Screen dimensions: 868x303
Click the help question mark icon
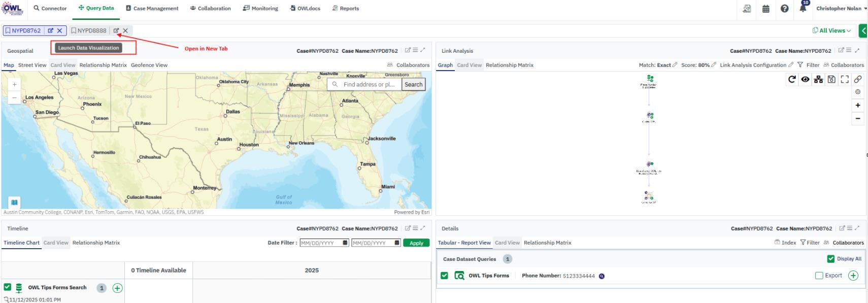coord(785,9)
